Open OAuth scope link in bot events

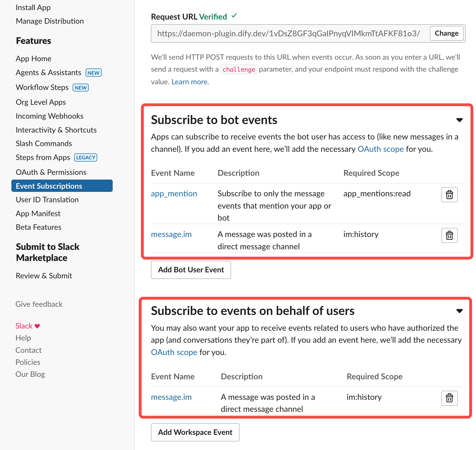pos(380,149)
